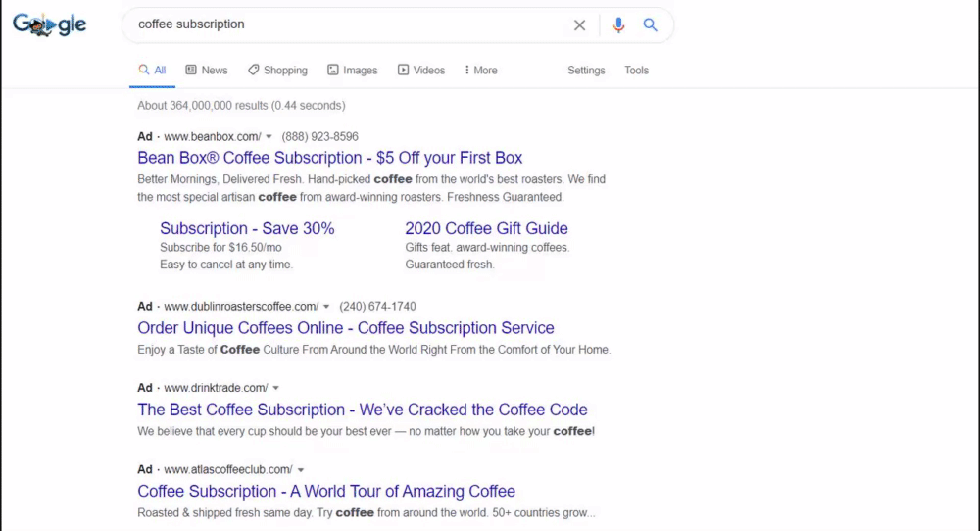Click the About 364,000,000 results text

tap(241, 106)
